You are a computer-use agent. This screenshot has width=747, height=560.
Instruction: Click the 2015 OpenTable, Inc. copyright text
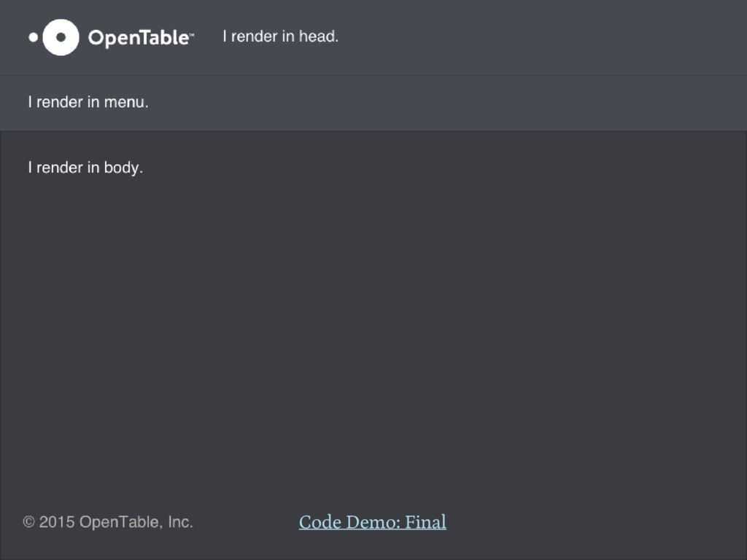[x=116, y=522]
